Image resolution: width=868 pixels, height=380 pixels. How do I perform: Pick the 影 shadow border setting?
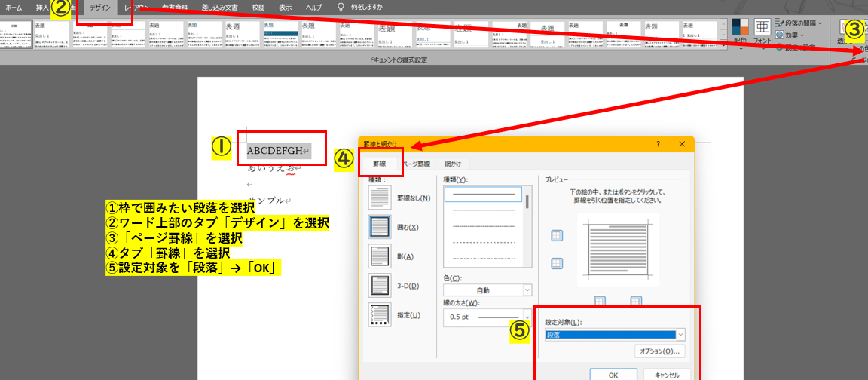pyautogui.click(x=380, y=256)
